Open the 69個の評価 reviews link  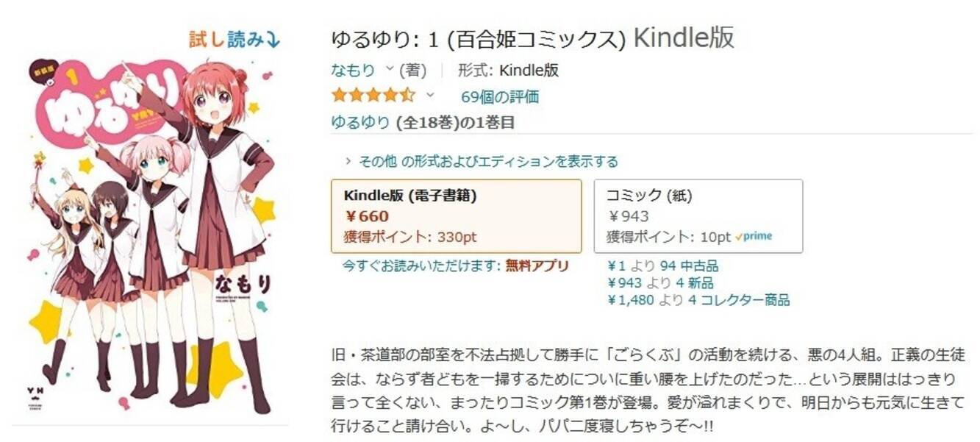pos(499,96)
